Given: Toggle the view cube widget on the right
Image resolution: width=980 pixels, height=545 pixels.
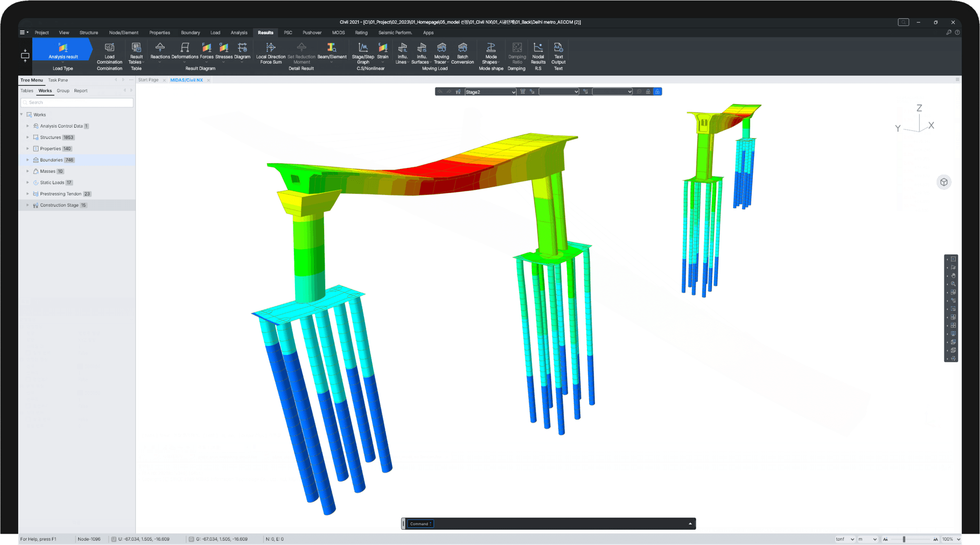Looking at the screenshot, I should coord(944,182).
